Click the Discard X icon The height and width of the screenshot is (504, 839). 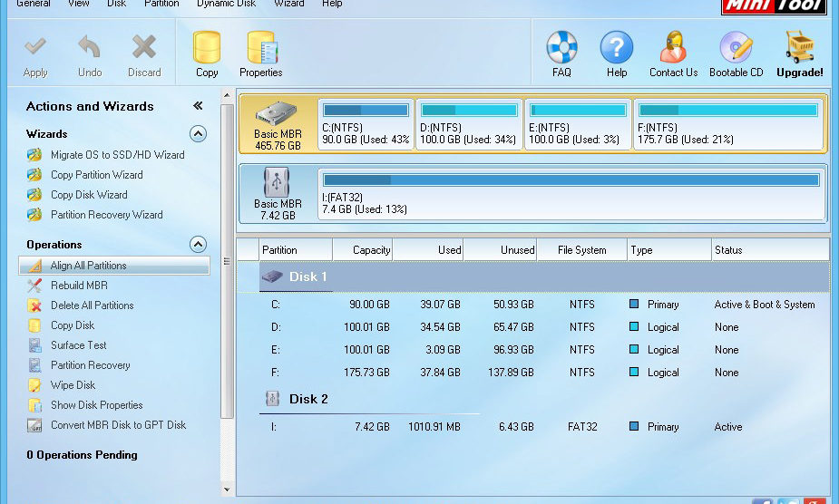[x=144, y=48]
